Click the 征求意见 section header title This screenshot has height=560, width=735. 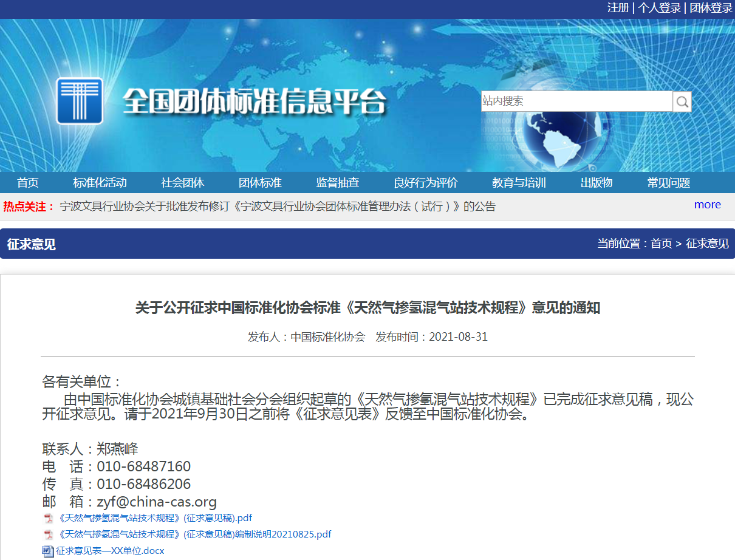click(x=31, y=244)
